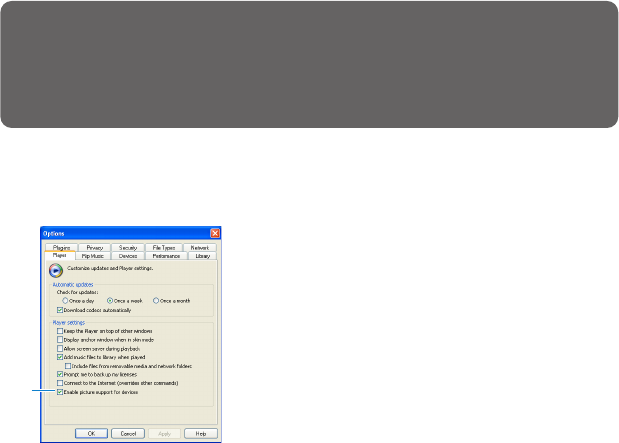Switch to the Privacy tab
Viewport: 619px width, 443px height.
click(95, 246)
